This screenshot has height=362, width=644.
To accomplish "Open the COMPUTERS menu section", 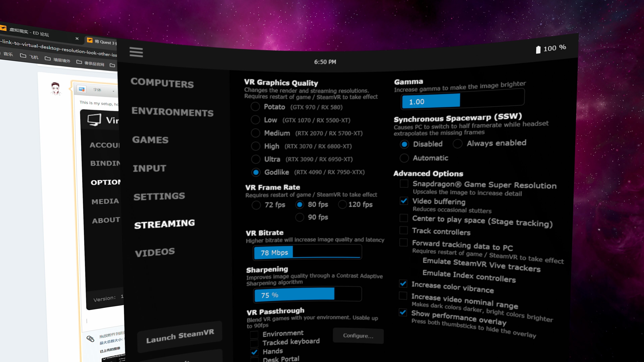I will tap(162, 83).
